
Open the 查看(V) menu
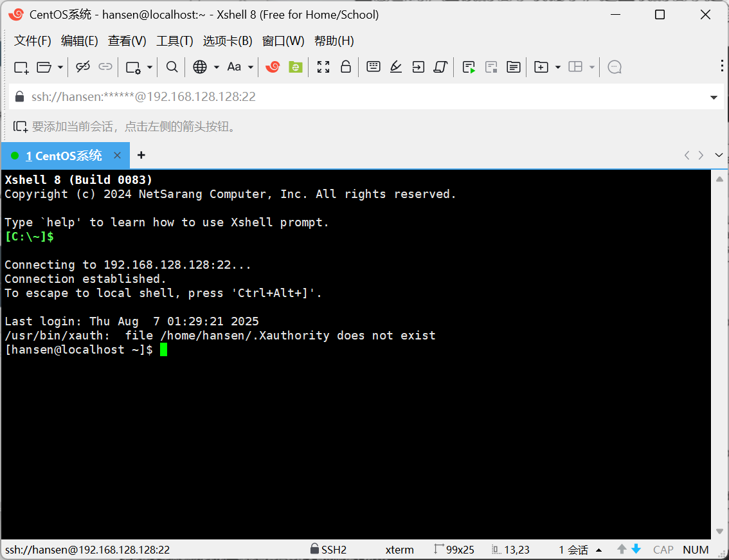point(127,41)
